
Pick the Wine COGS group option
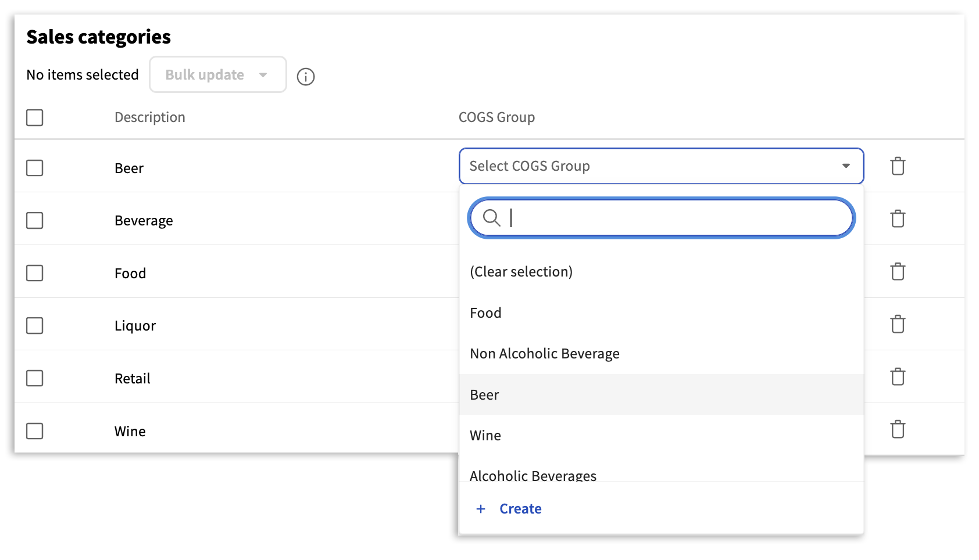coord(485,436)
